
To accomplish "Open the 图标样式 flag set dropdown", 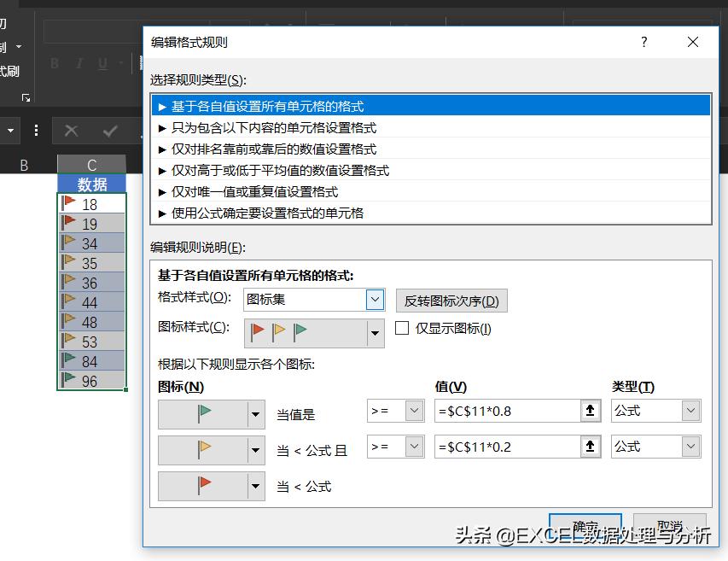I will point(373,332).
